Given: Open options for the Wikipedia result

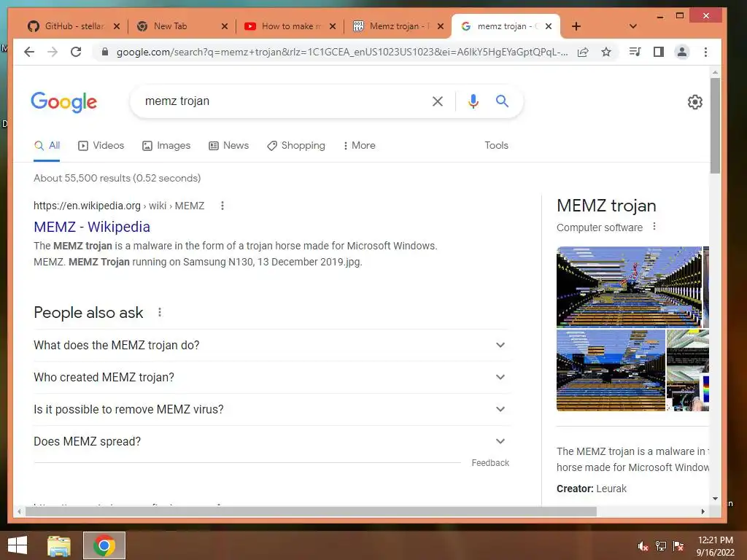Looking at the screenshot, I should point(222,206).
